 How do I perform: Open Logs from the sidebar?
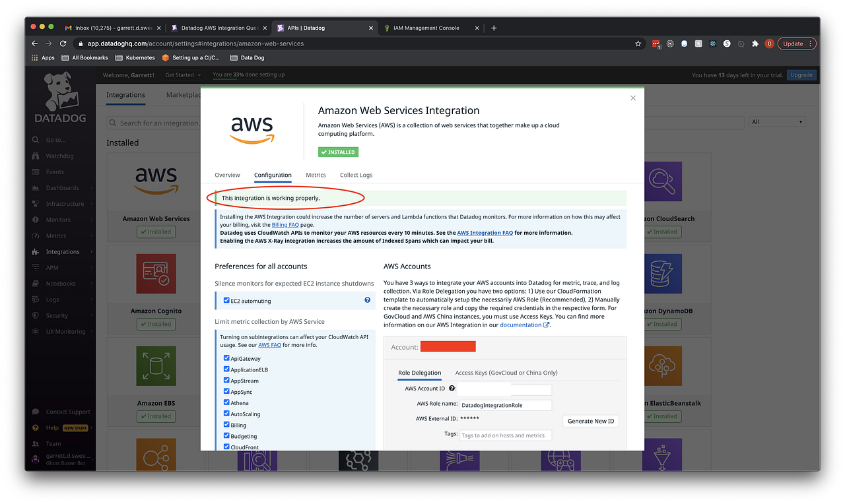pos(52,299)
